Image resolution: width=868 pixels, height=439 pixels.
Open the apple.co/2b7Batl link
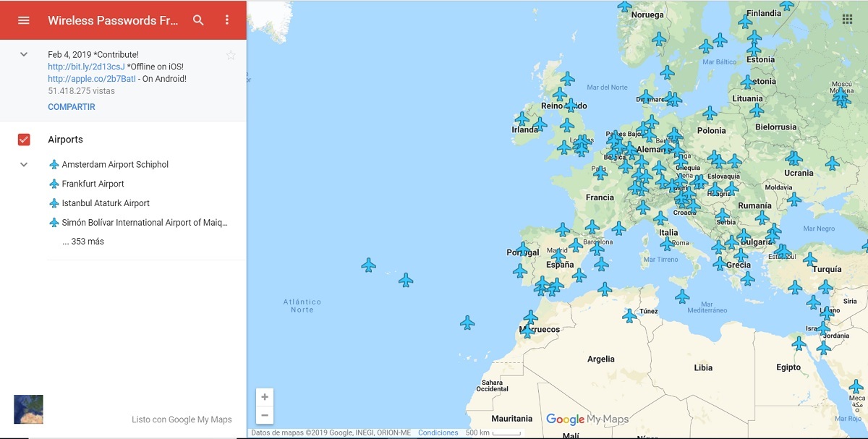(x=92, y=79)
